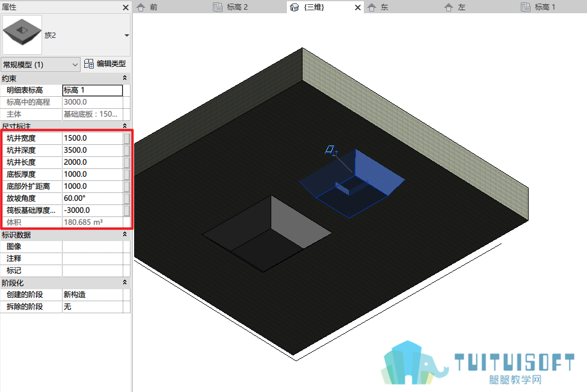This screenshot has height=392, width=587.
Task: Click the 编辑类型 edit type icon
Action: pyautogui.click(x=89, y=64)
